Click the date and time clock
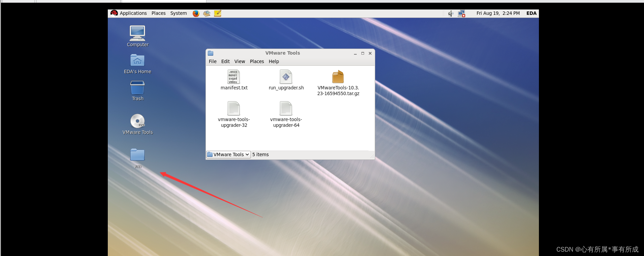 pyautogui.click(x=498, y=13)
